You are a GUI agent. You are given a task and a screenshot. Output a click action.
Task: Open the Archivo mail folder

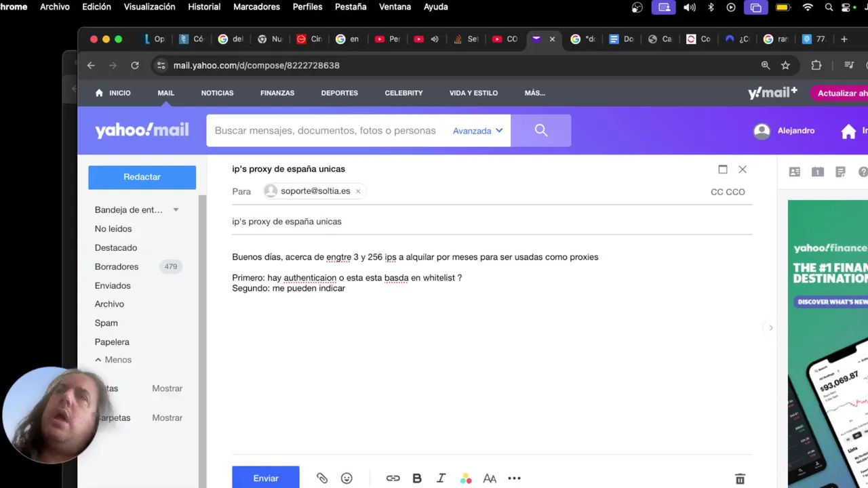point(109,304)
